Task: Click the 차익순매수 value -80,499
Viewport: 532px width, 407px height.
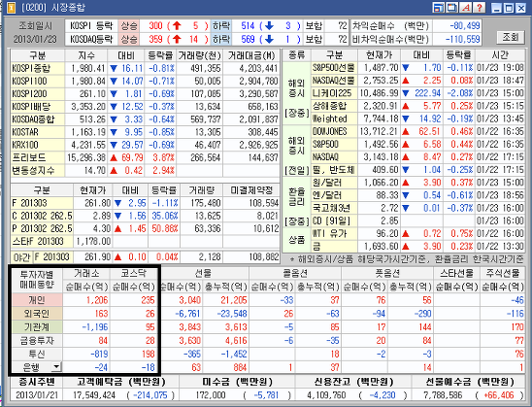Action: tap(464, 26)
